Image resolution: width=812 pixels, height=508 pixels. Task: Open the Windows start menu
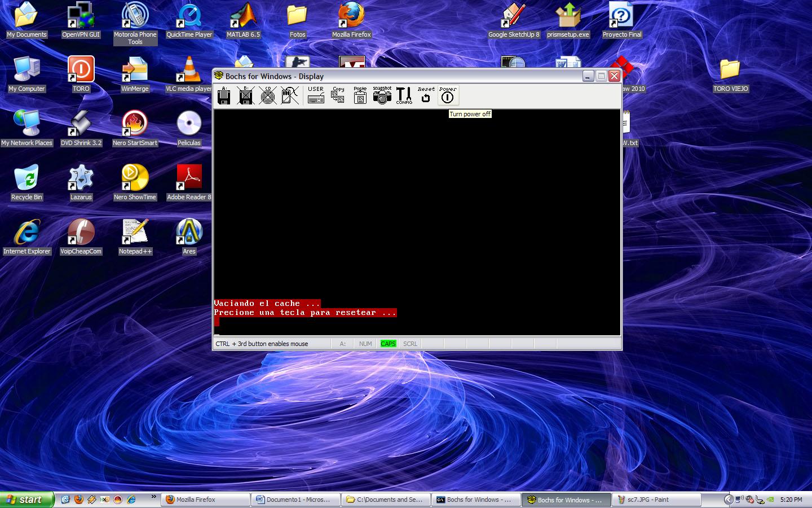tap(27, 500)
